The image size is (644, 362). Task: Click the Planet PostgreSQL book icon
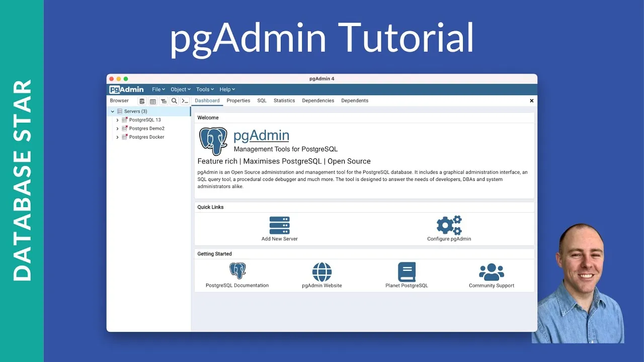pos(407,272)
